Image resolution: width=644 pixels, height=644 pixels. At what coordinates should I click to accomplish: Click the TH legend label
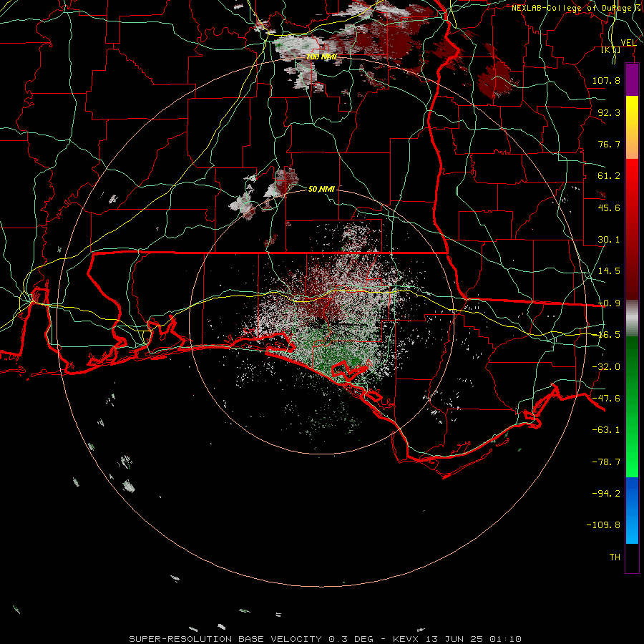point(615,557)
